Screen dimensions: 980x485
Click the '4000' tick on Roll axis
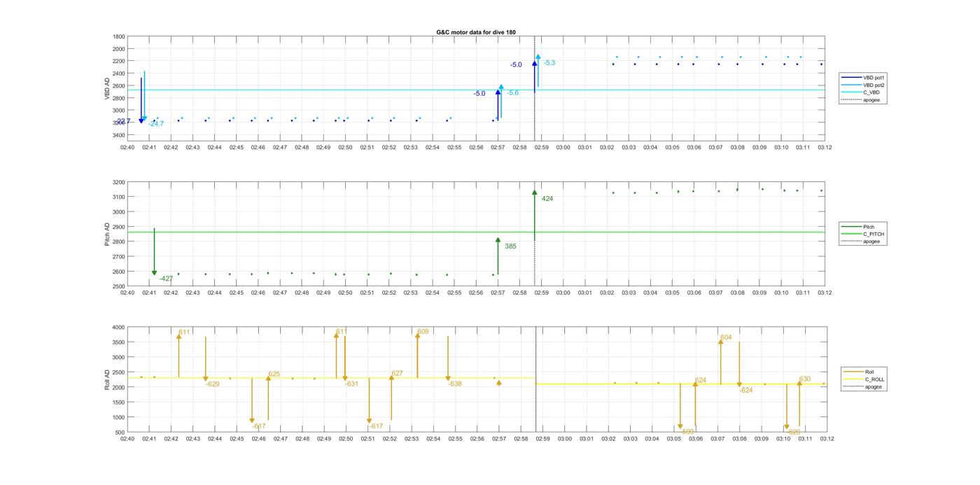point(118,328)
